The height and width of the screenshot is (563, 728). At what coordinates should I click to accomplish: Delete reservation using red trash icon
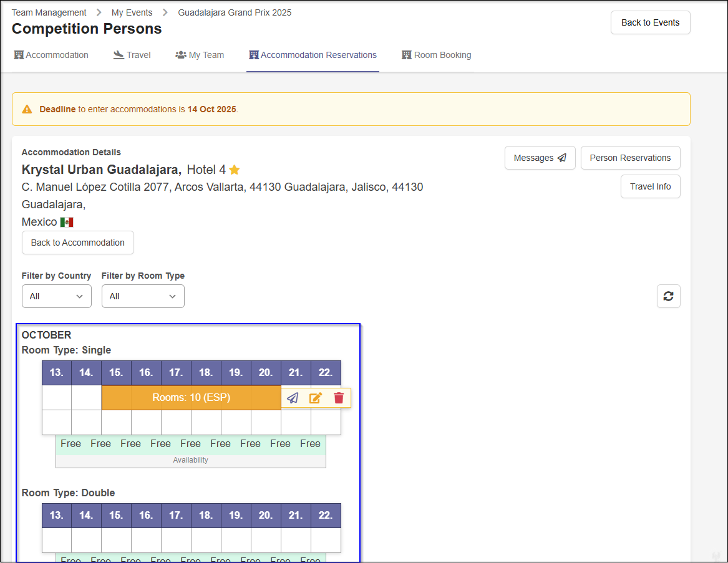[x=339, y=398]
